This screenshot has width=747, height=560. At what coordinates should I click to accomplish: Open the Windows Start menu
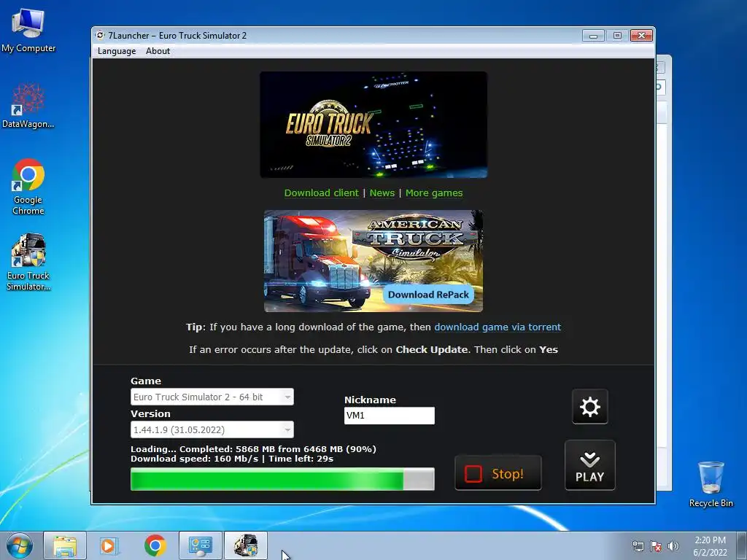pos(20,545)
